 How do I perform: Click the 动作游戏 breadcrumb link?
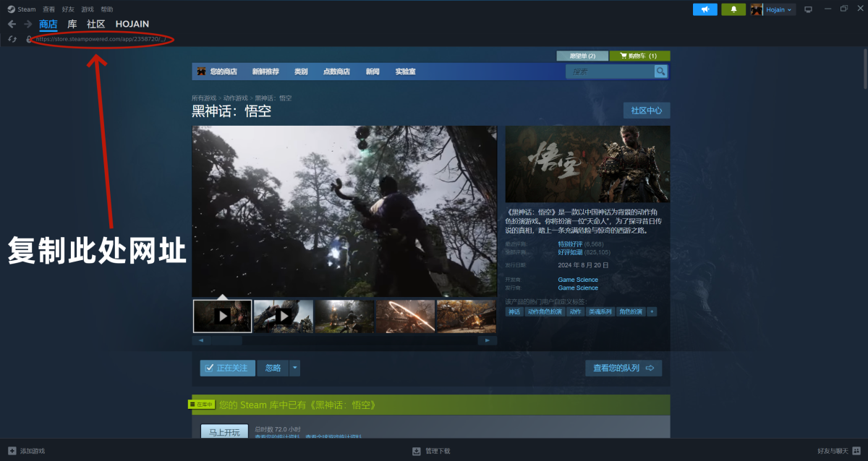tap(235, 98)
